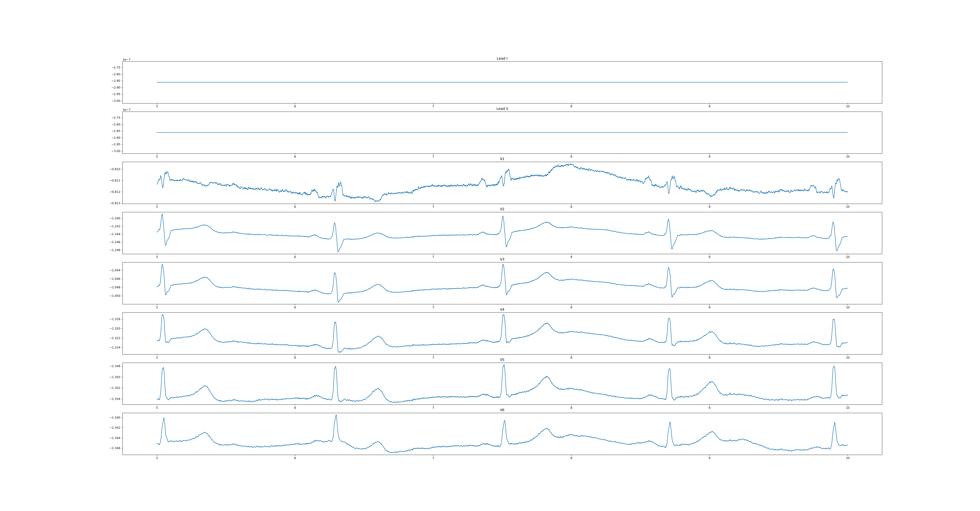Click the −0.813 y-axis tick on V1
The width and height of the screenshot is (980, 511).
pos(115,203)
